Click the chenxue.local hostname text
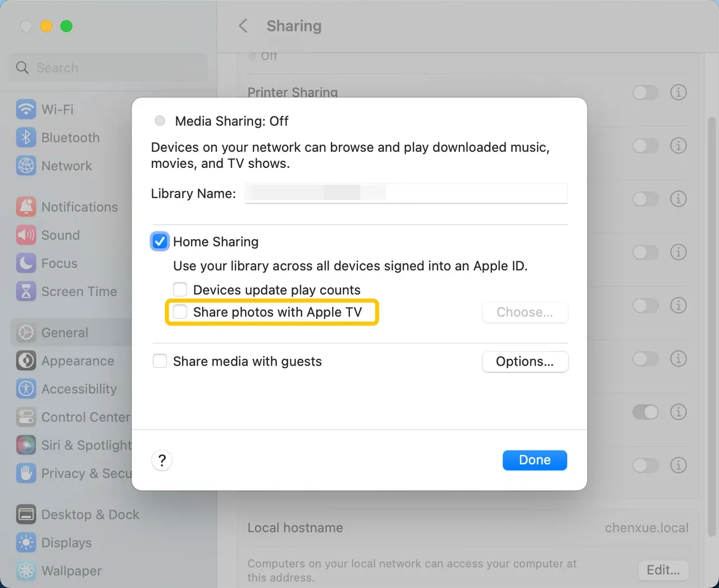Viewport: 719px width, 588px height. (647, 528)
